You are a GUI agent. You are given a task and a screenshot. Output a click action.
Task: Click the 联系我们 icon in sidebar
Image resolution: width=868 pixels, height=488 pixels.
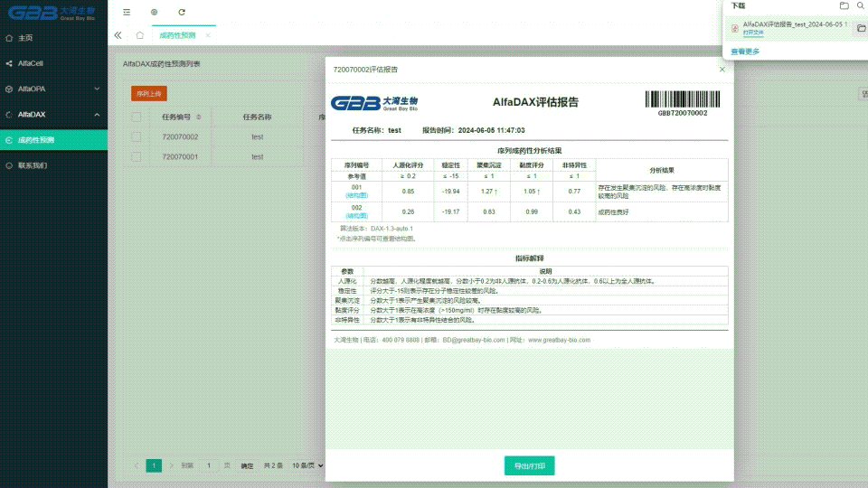[9, 165]
